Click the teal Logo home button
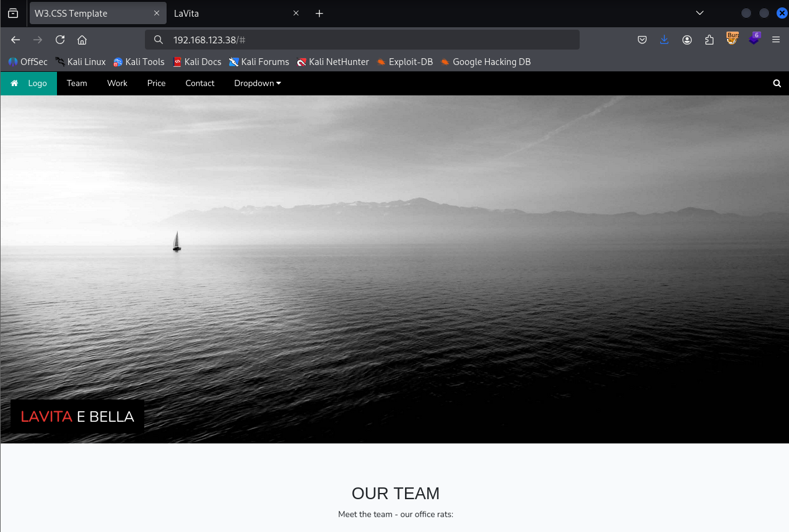 28,84
